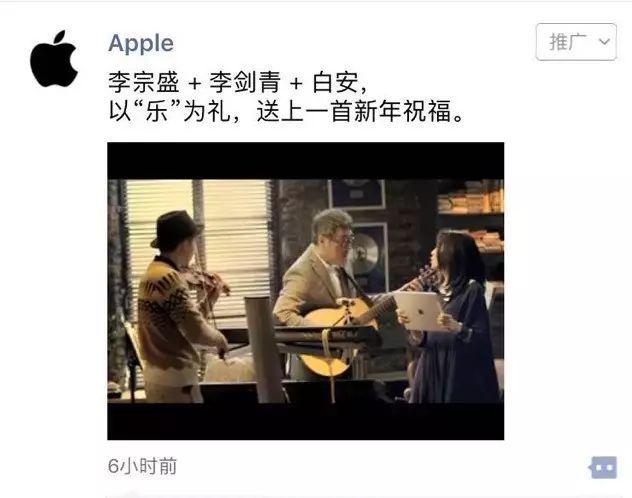Play the Apple New Year video
The width and height of the screenshot is (632, 498).
click(x=306, y=291)
